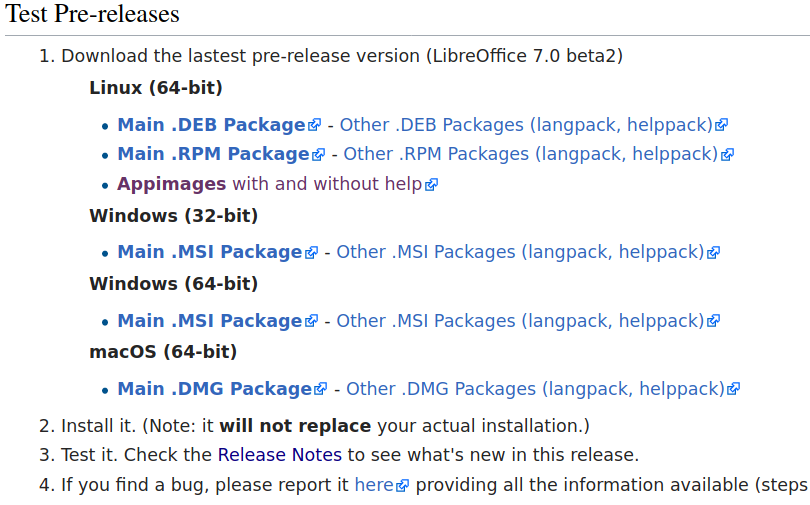Click external-link icon after Other .RPM Packages
Viewport: 810px width, 505px height.
click(727, 154)
